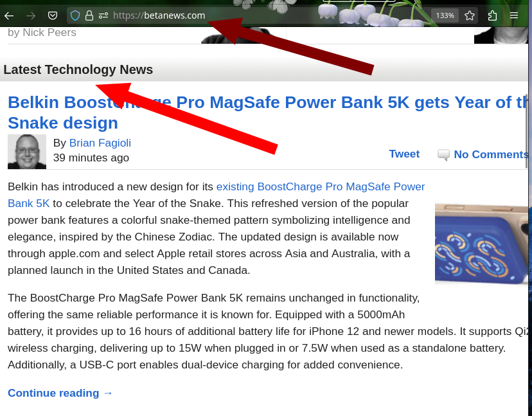Reset the 133% zoom level badge

click(x=445, y=15)
